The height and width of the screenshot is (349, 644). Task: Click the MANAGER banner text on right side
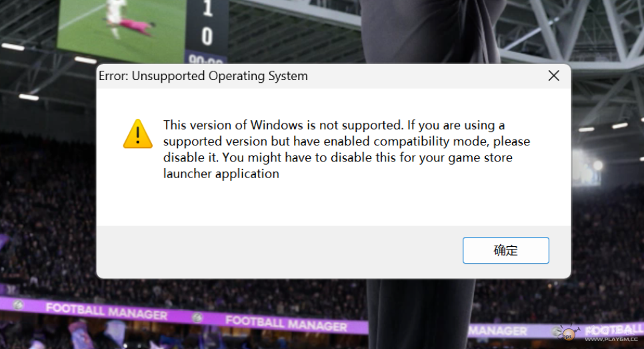[498, 330]
